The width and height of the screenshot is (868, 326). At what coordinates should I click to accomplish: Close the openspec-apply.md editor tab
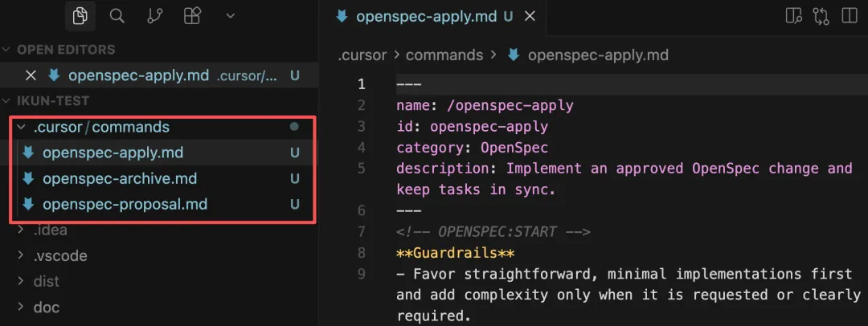pos(530,17)
